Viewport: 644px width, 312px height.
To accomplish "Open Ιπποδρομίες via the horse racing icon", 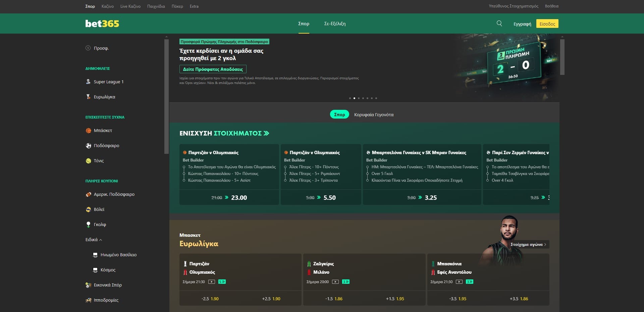I will click(x=88, y=300).
